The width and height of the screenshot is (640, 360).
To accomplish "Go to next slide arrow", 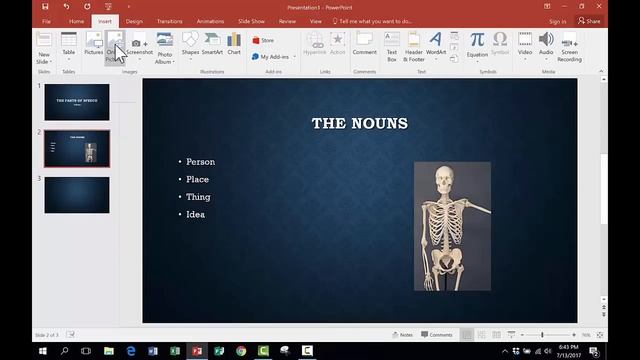I will coord(604,315).
